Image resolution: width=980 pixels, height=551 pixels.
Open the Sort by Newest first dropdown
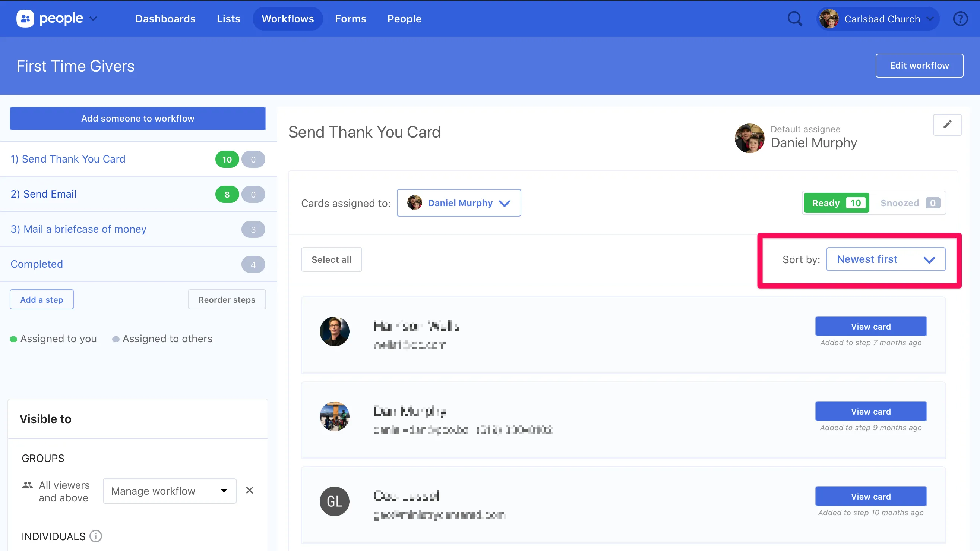pos(885,259)
